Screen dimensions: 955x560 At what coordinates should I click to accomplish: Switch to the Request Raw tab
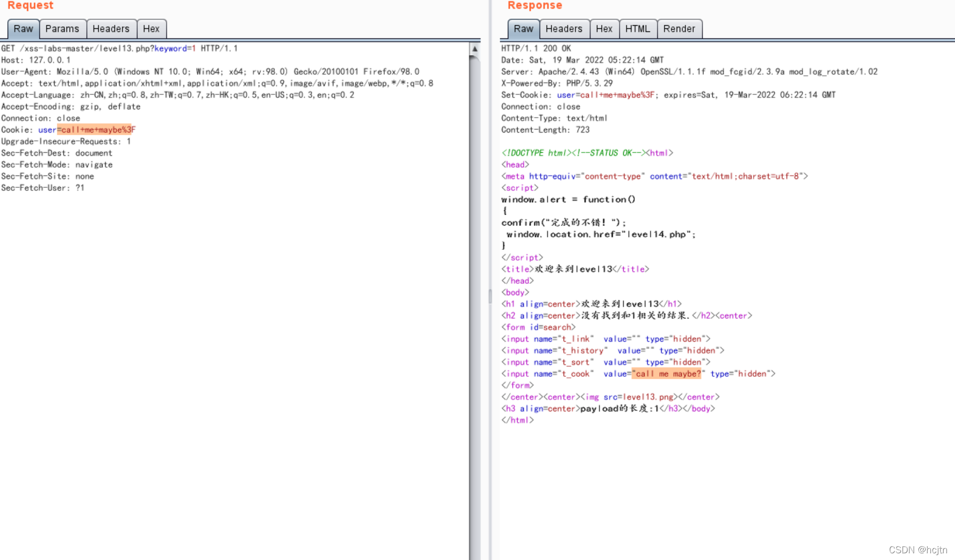pos(23,29)
